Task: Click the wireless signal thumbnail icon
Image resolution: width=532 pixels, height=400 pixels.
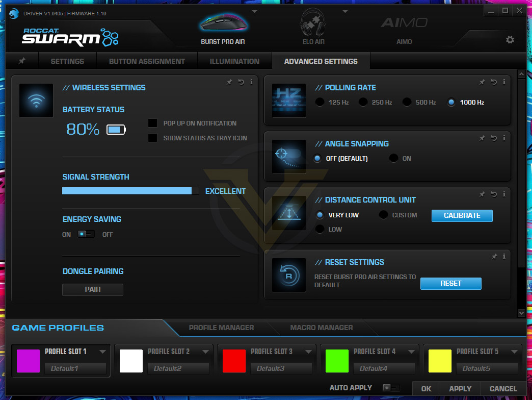Action: coord(36,101)
